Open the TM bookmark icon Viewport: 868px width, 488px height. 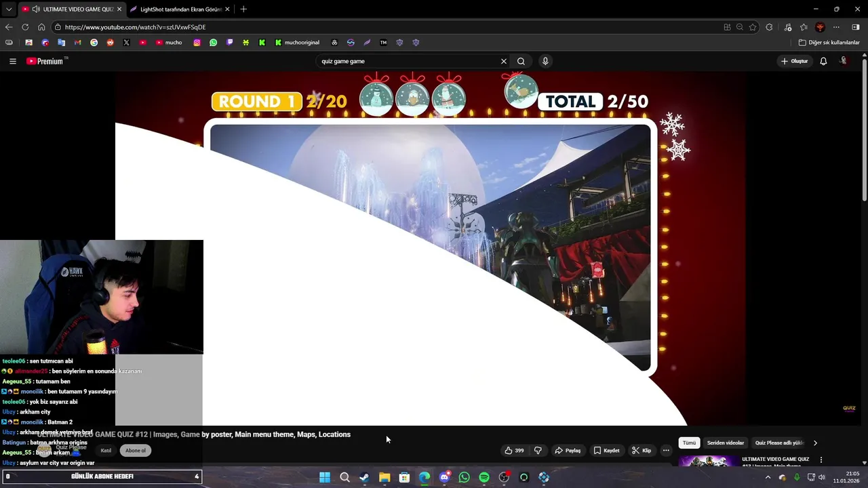pyautogui.click(x=383, y=42)
